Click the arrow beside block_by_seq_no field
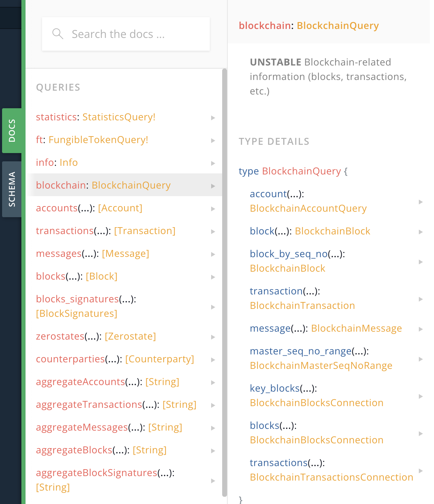 click(421, 262)
